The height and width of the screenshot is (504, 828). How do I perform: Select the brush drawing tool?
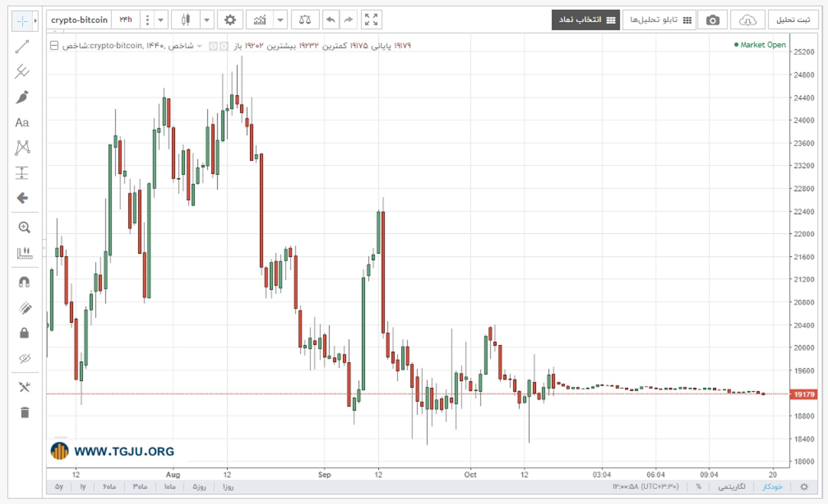tap(22, 97)
